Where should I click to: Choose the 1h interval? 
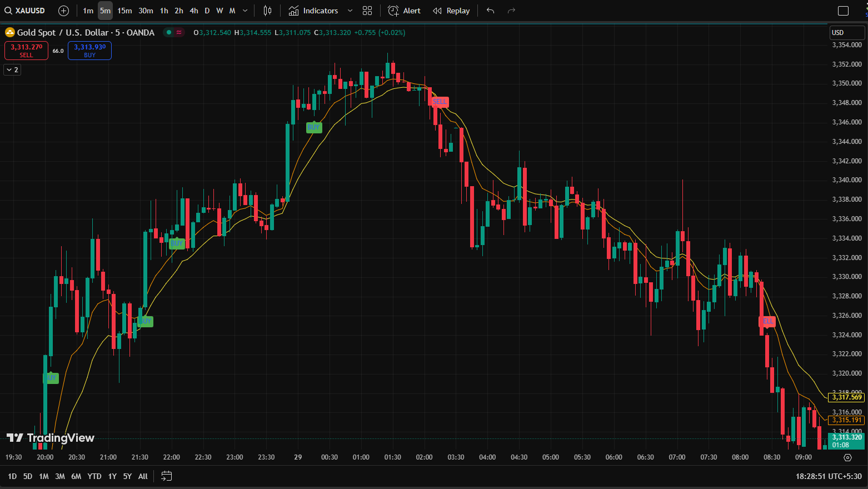(164, 11)
